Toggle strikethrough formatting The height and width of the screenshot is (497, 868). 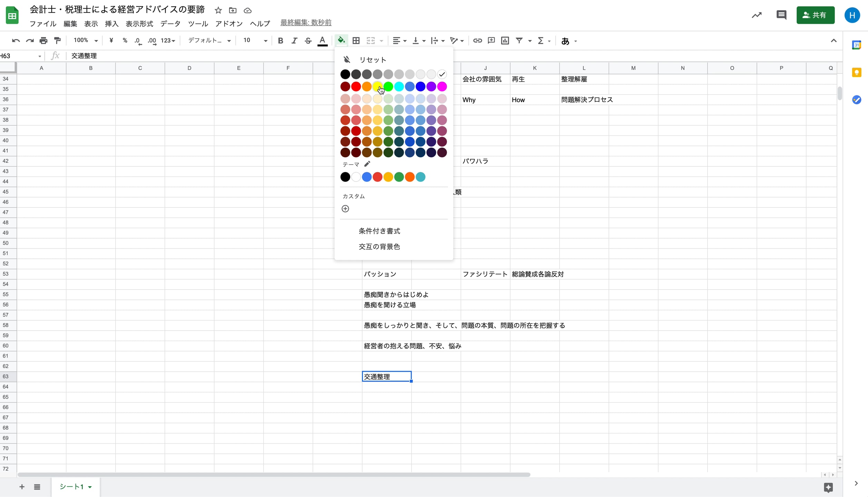(308, 40)
